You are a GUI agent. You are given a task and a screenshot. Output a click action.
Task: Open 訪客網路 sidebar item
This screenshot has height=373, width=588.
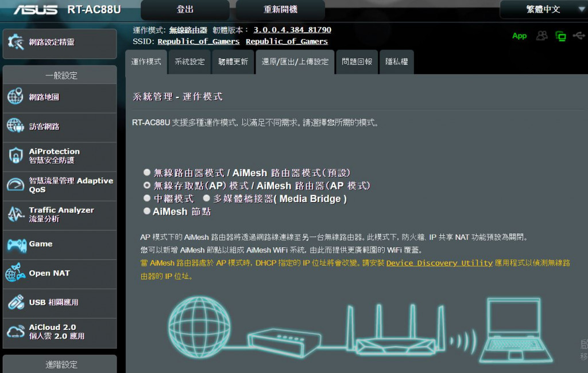60,127
